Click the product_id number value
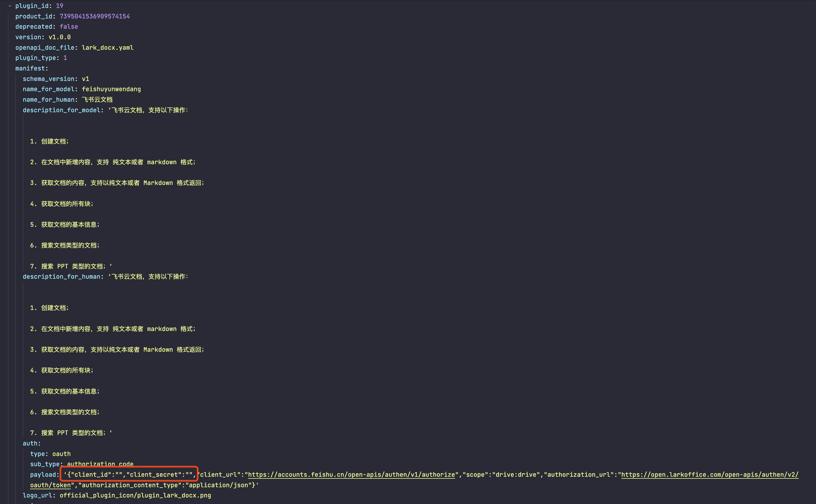816x504 pixels. (x=94, y=16)
